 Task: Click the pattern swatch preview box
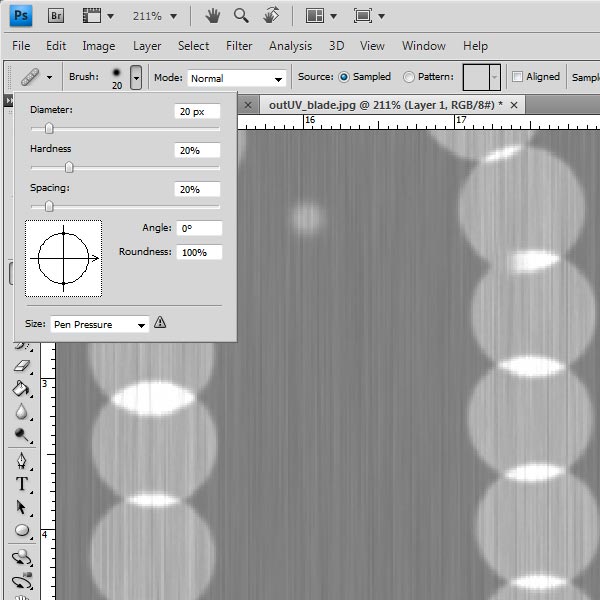476,77
